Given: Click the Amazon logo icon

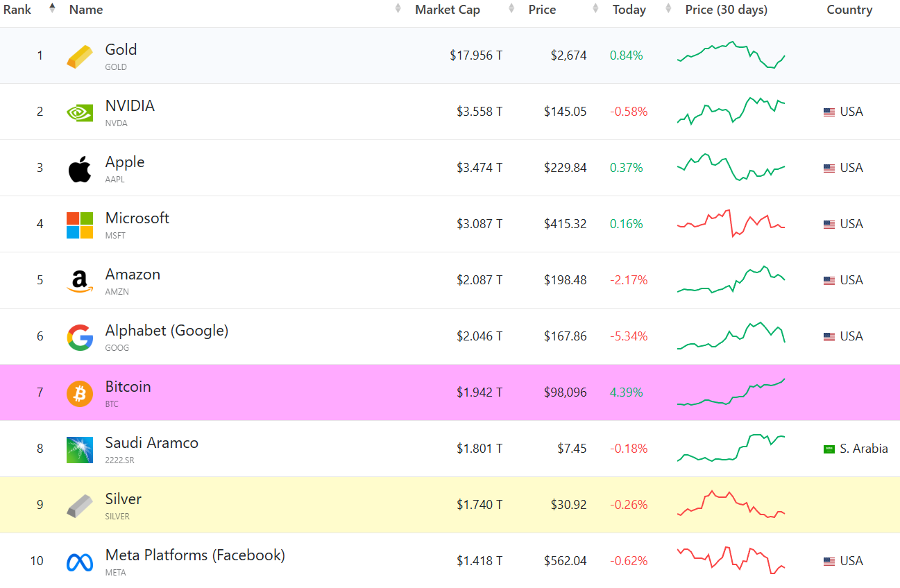Looking at the screenshot, I should [x=80, y=281].
